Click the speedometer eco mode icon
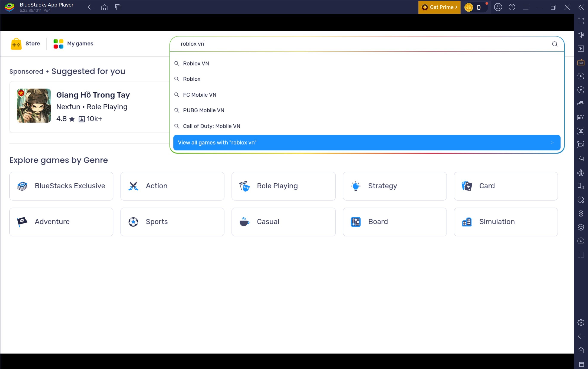This screenshot has width=588, height=369. click(581, 241)
